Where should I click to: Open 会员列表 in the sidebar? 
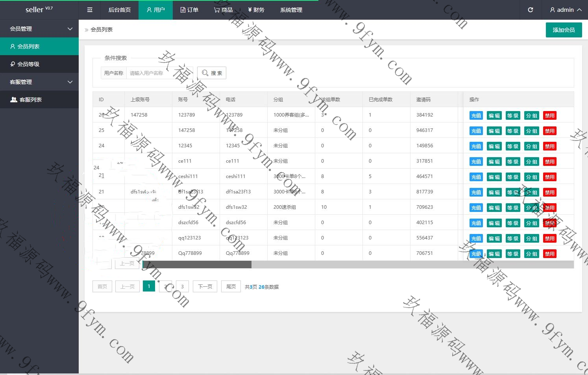(x=39, y=46)
